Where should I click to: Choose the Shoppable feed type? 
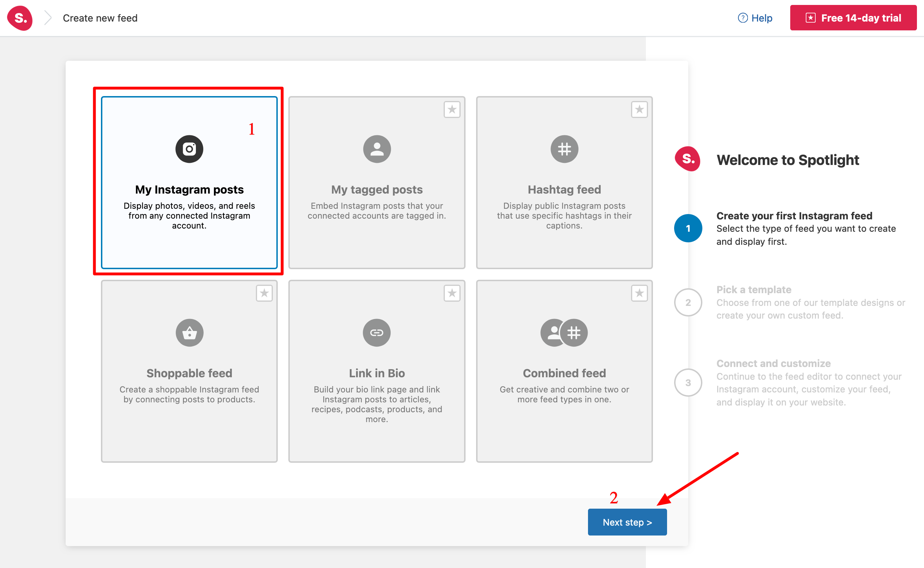[x=189, y=371]
